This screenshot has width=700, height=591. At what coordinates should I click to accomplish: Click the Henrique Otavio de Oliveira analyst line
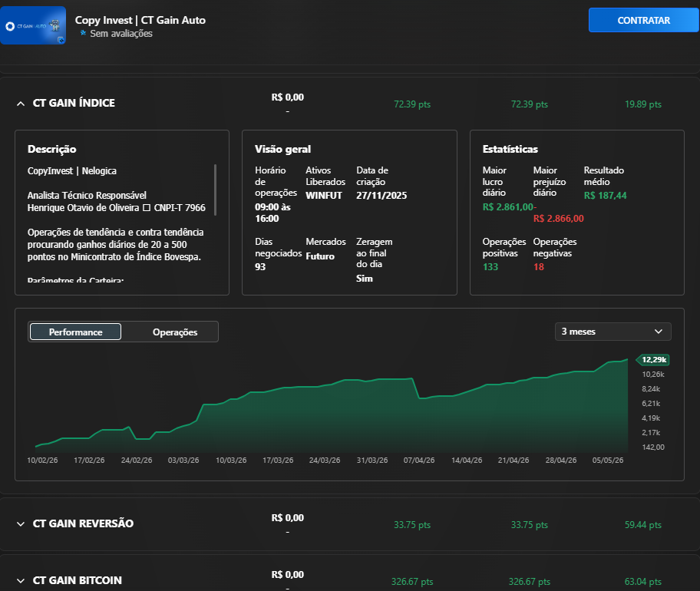(x=116, y=208)
